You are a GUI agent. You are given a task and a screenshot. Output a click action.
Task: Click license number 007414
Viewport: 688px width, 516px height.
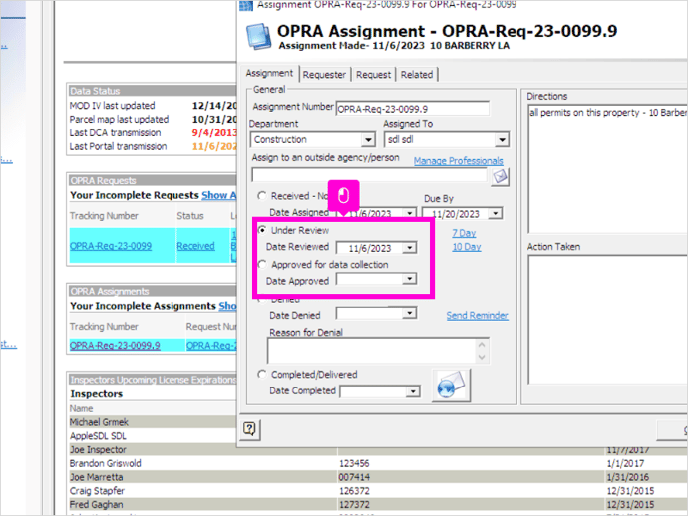tap(354, 477)
